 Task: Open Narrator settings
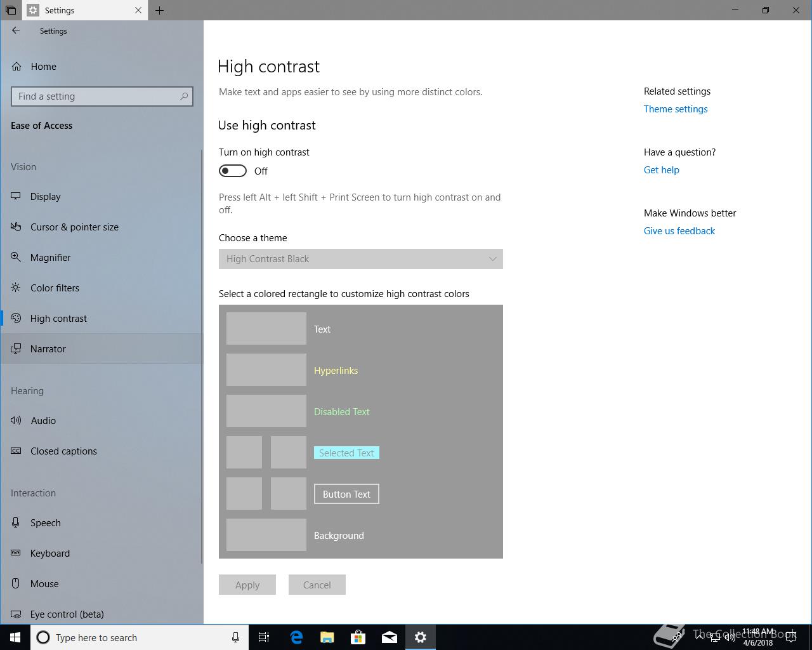point(101,348)
